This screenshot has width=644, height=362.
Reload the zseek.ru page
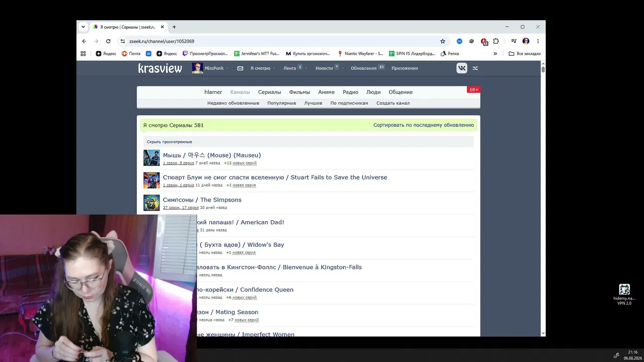click(x=108, y=41)
